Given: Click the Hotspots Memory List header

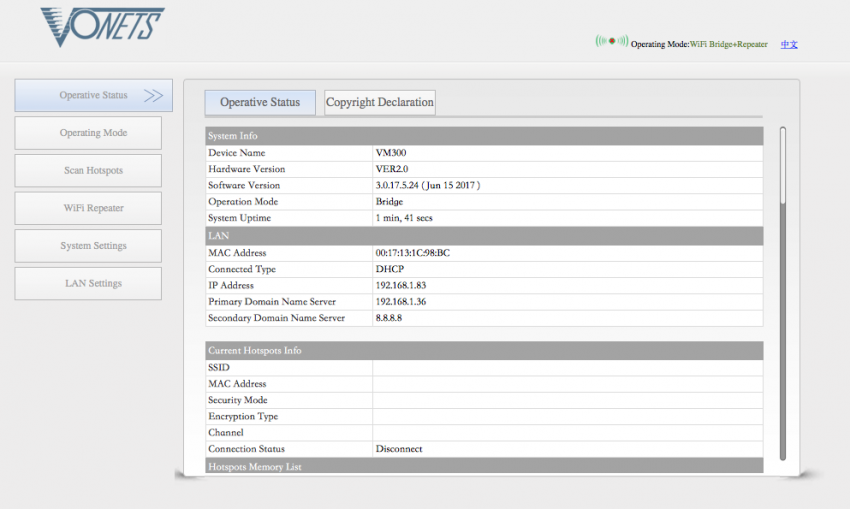Looking at the screenshot, I should 484,466.
